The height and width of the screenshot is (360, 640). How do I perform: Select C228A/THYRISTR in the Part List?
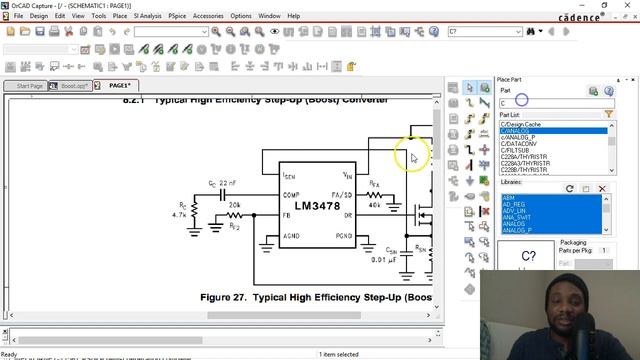point(553,157)
